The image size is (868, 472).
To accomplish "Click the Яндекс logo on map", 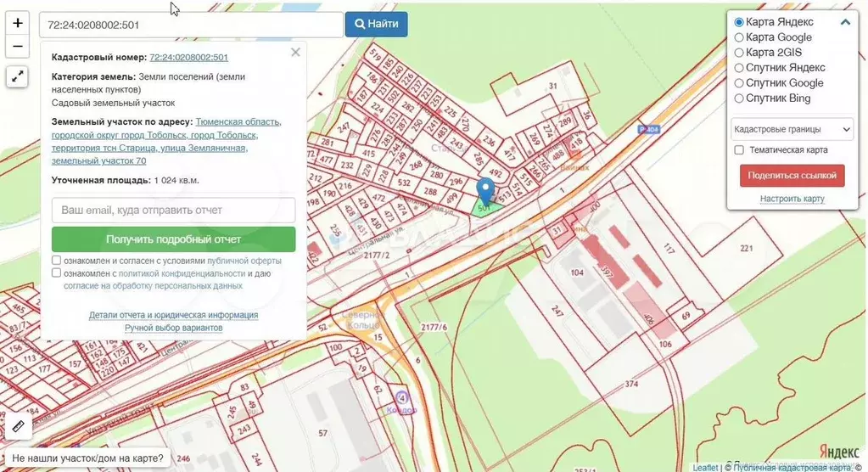I will coord(839,450).
